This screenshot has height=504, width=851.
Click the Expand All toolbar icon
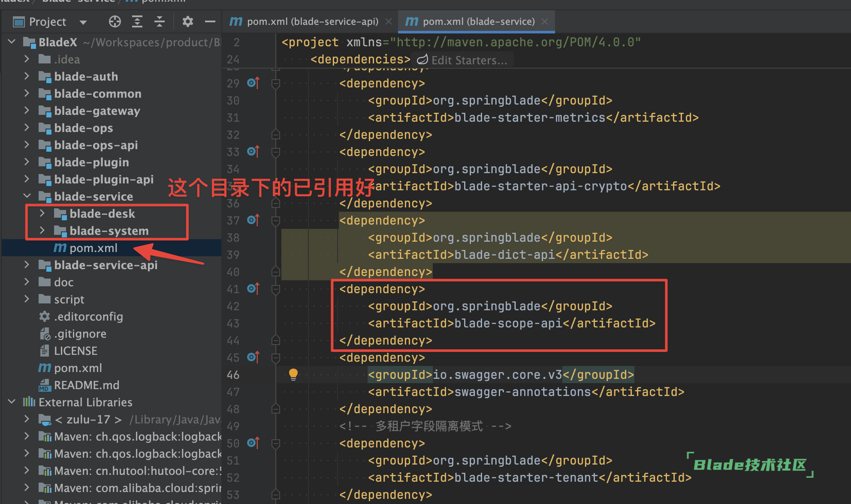[x=137, y=21]
